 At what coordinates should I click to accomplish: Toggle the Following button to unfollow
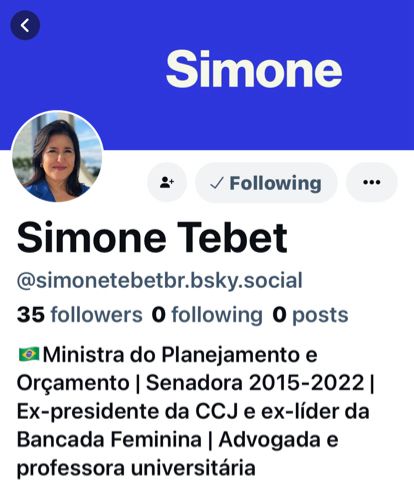(x=266, y=183)
